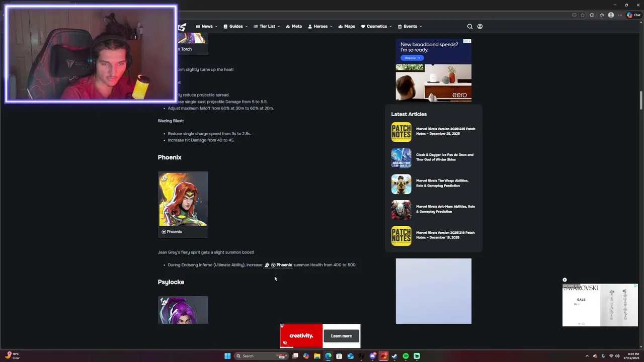644x362 pixels.
Task: Open the volume speaker tray icon
Action: [x=617, y=356]
